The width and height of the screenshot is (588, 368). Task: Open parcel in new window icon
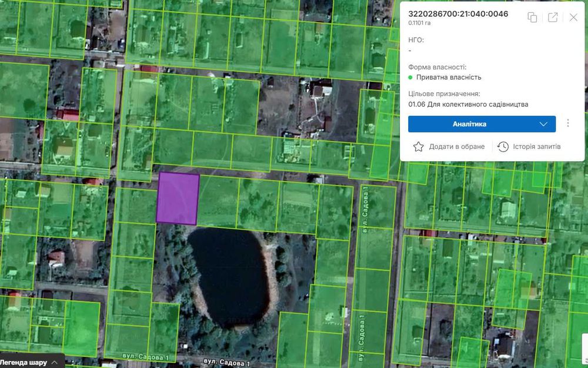coord(553,17)
